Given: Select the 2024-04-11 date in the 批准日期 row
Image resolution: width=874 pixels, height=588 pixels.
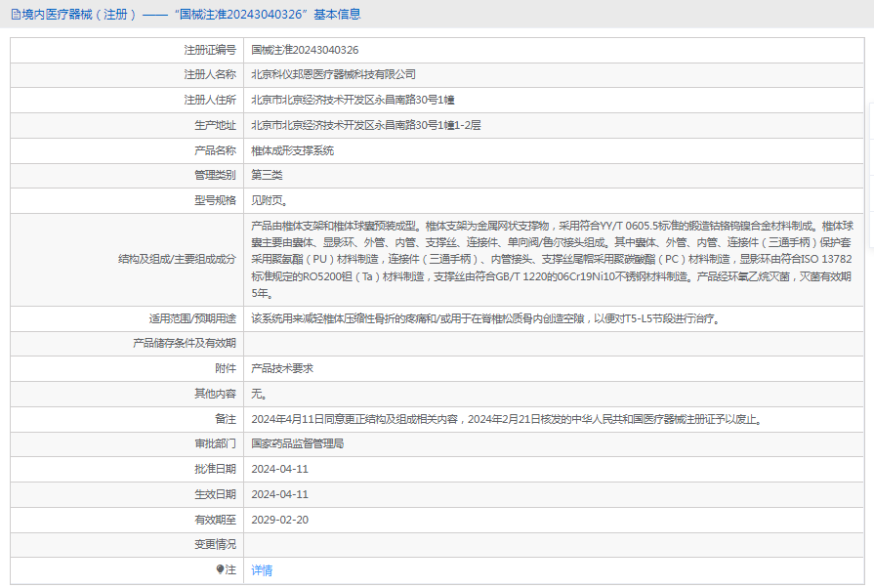Looking at the screenshot, I should click(280, 469).
